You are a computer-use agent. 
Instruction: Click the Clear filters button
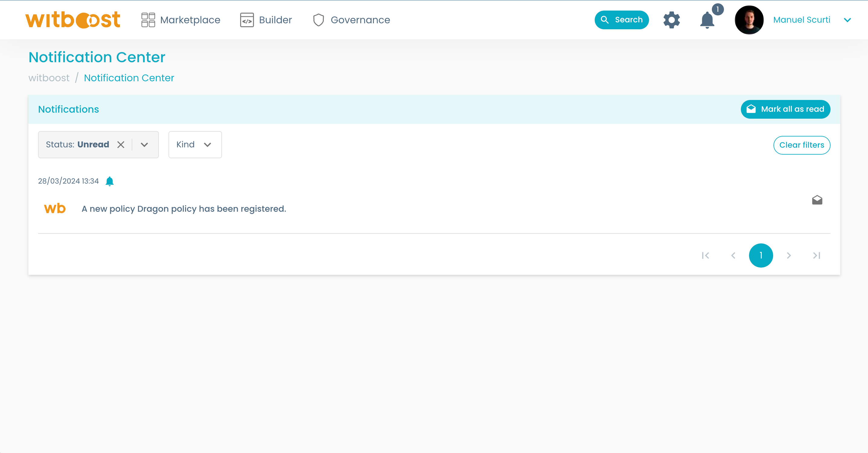tap(801, 145)
